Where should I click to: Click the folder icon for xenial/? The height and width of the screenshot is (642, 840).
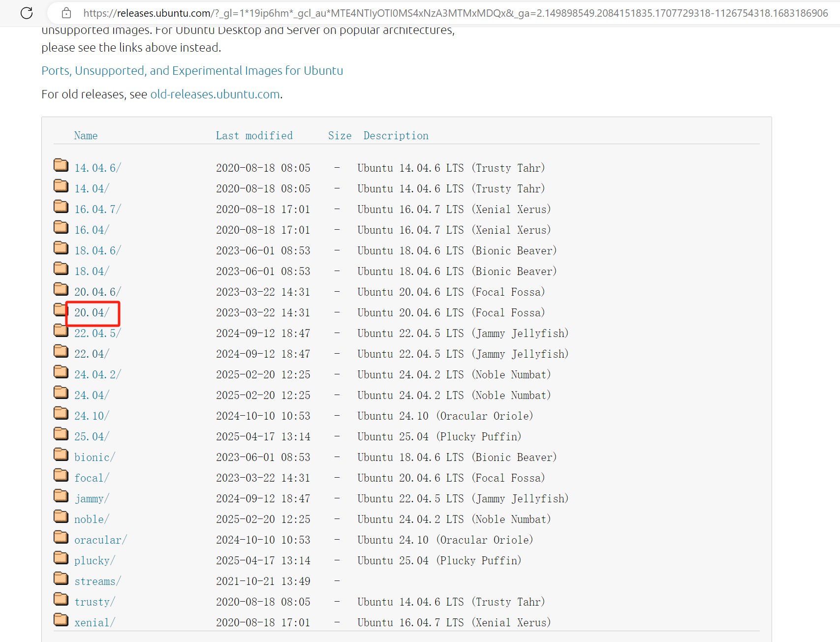[61, 619]
